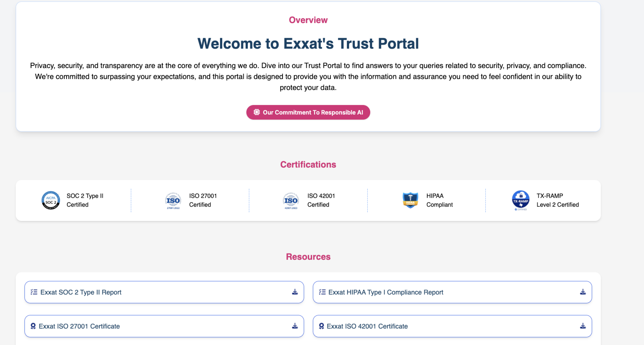Click the AICPA SOC 2 badge icon
Image resolution: width=644 pixels, height=345 pixels.
51,200
